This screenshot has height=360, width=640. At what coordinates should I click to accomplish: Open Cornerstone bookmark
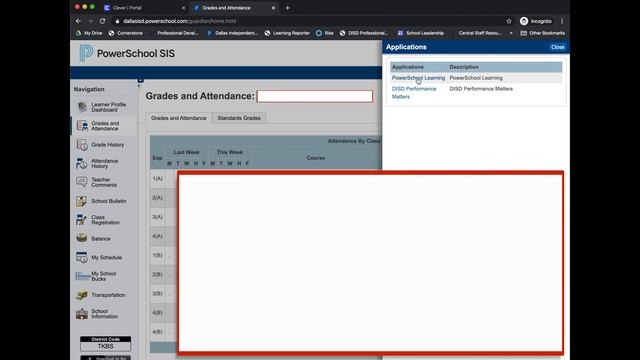click(126, 33)
